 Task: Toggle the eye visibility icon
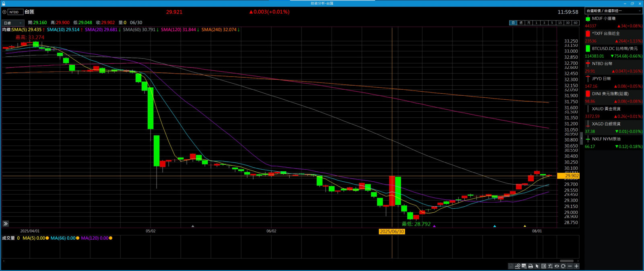click(x=557, y=266)
